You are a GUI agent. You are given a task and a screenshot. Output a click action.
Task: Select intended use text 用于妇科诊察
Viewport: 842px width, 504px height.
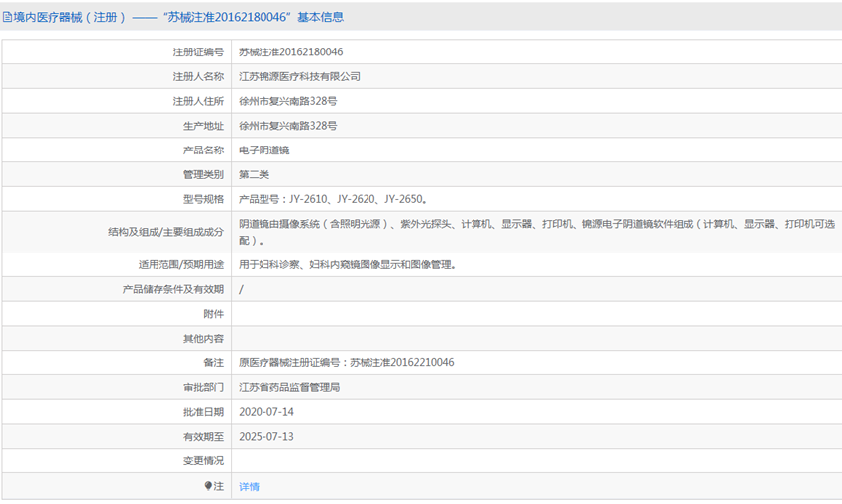tap(269, 264)
